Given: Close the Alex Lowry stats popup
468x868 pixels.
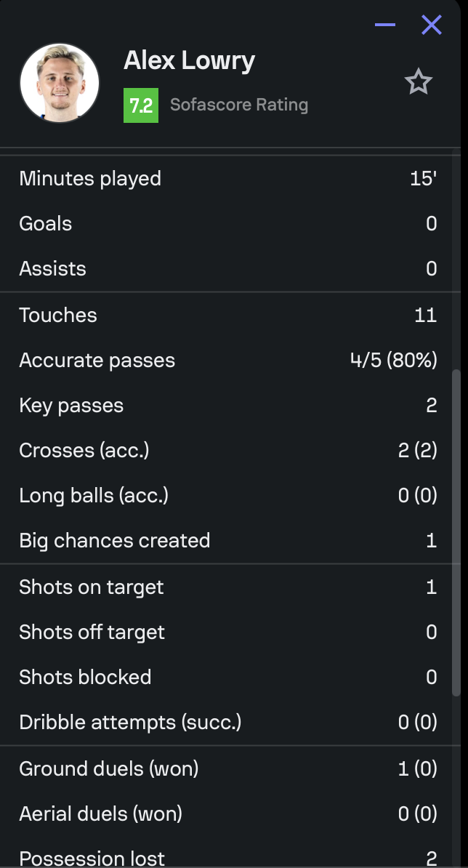Looking at the screenshot, I should [x=432, y=25].
